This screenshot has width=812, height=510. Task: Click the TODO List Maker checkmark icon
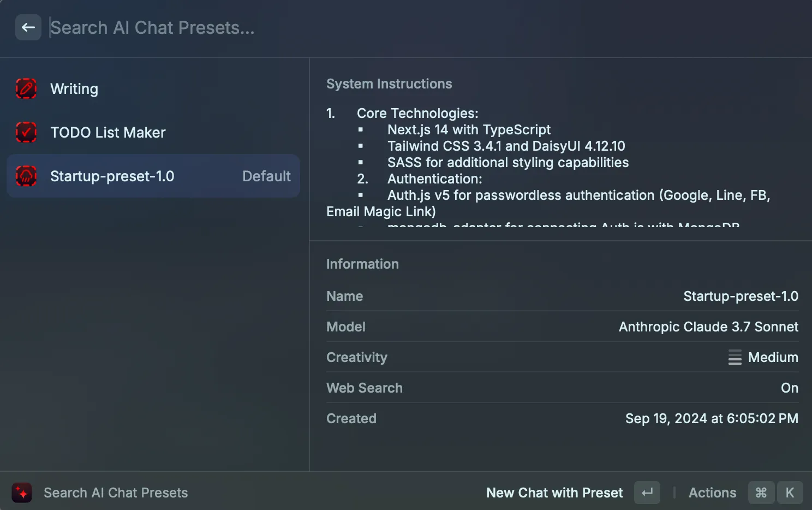tap(26, 132)
